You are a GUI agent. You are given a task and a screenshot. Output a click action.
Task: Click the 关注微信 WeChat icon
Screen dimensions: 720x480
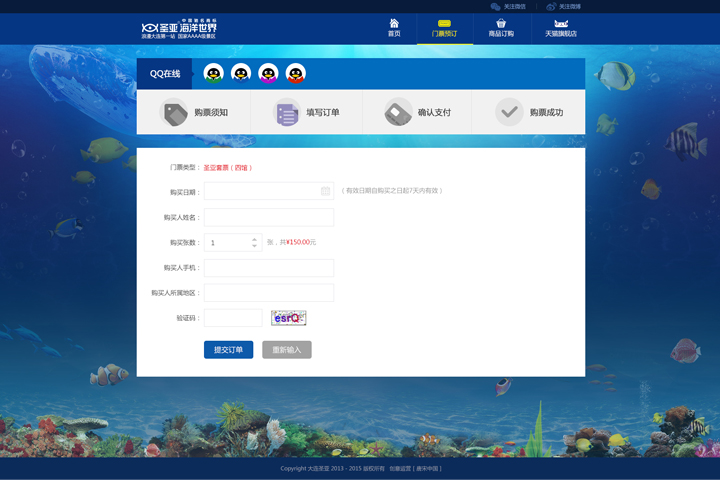coord(496,6)
